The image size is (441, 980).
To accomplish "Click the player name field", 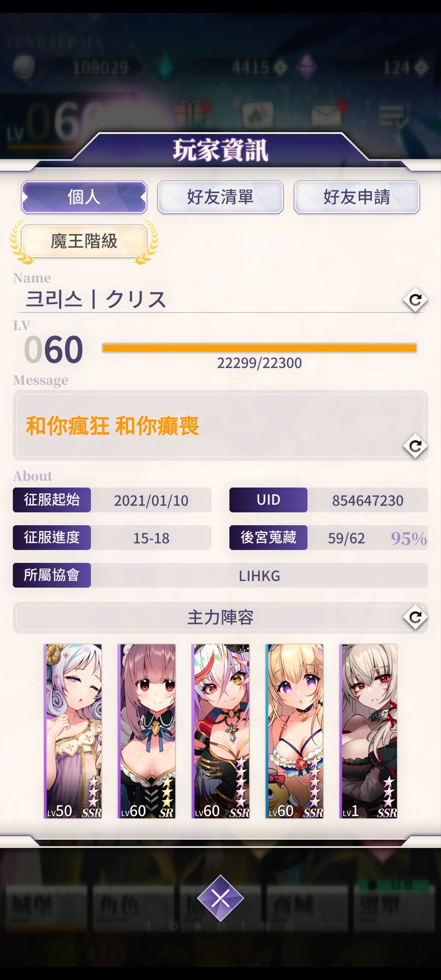I will click(207, 300).
